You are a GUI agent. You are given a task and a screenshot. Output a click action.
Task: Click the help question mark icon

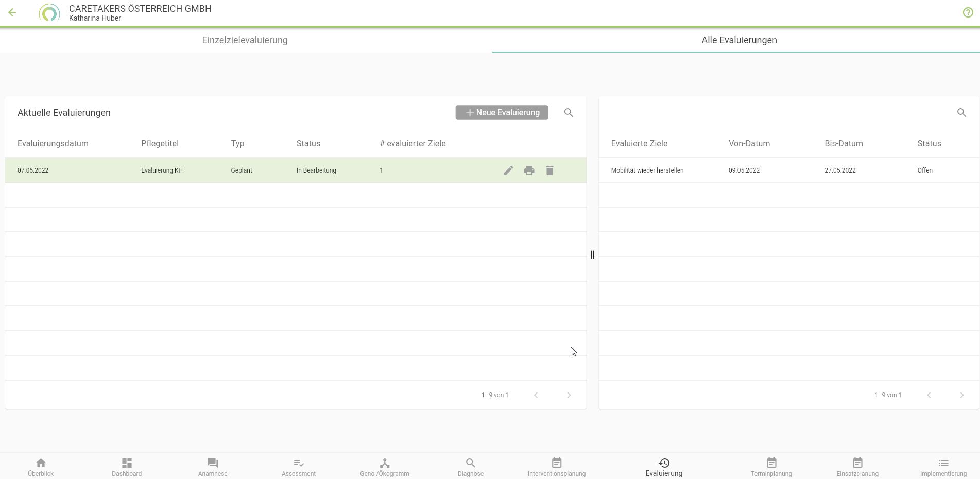click(x=968, y=13)
